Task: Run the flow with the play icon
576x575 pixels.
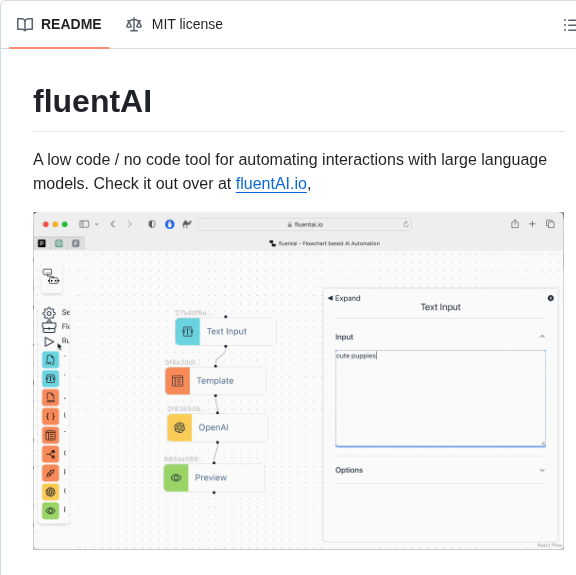Action: [x=48, y=342]
